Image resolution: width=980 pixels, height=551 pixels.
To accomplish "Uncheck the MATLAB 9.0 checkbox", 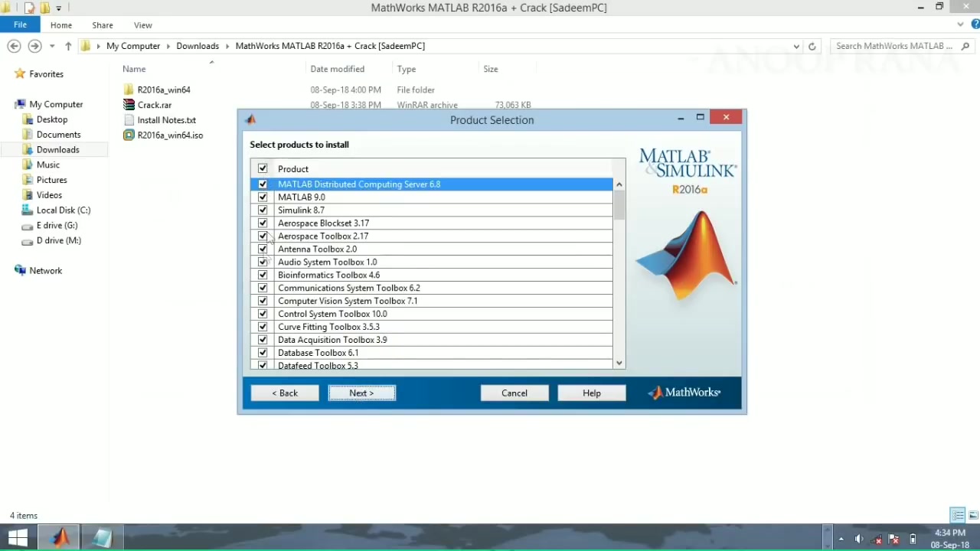I will 263,197.
